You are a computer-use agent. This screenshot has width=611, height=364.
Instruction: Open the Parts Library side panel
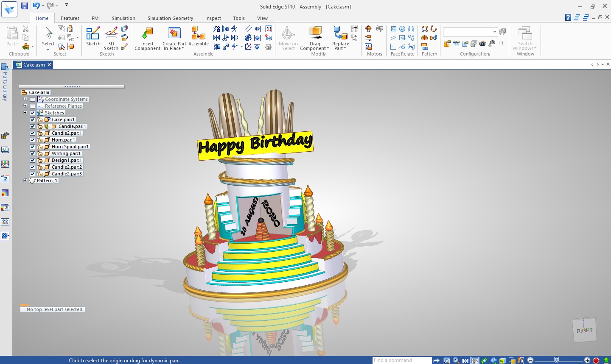click(x=5, y=83)
